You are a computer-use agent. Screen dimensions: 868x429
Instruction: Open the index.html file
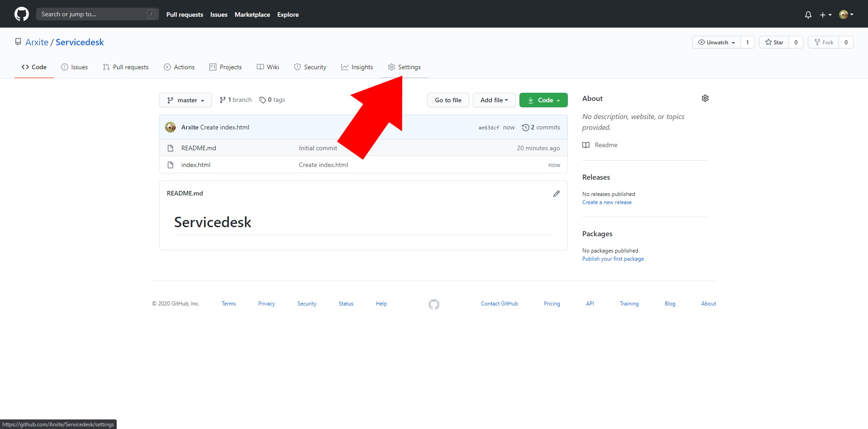(x=196, y=165)
